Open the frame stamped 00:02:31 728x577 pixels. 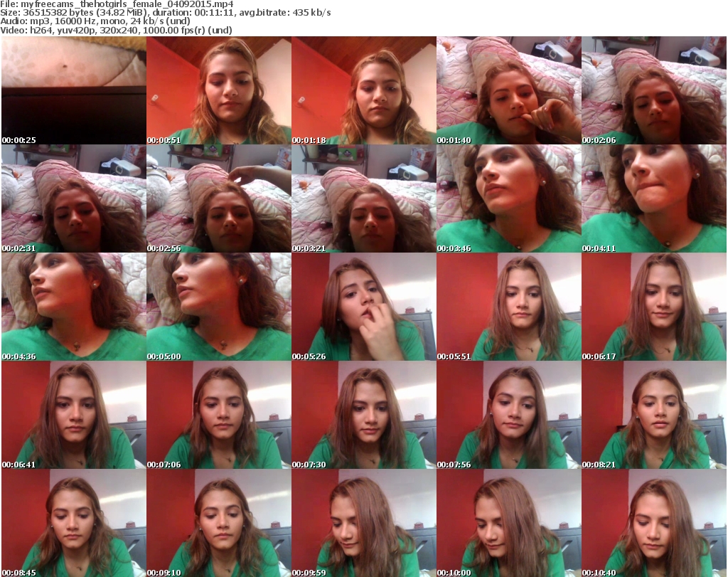(x=74, y=198)
